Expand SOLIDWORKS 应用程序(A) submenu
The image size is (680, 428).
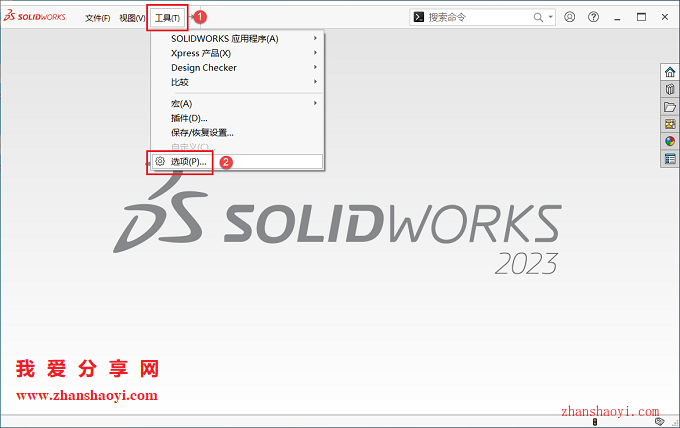pyautogui.click(x=237, y=39)
